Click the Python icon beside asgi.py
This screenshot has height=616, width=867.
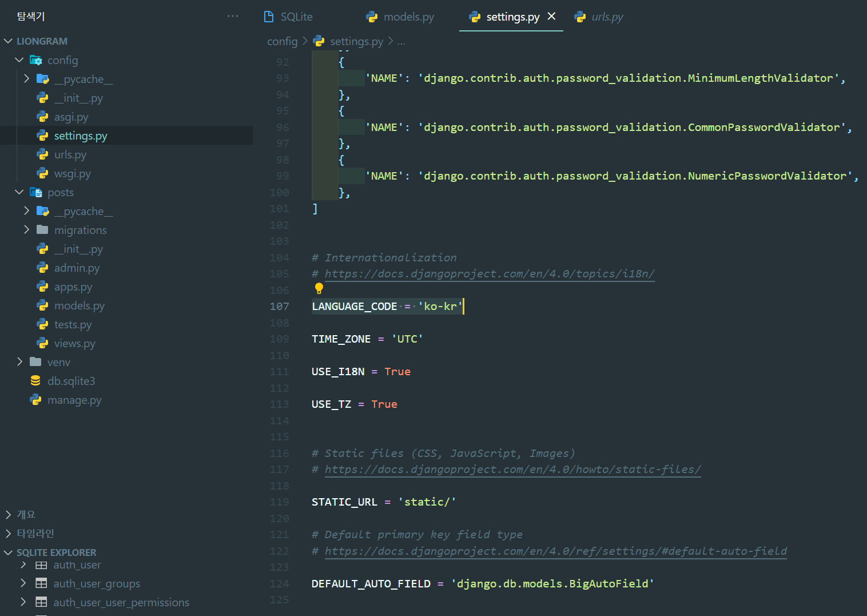point(42,117)
